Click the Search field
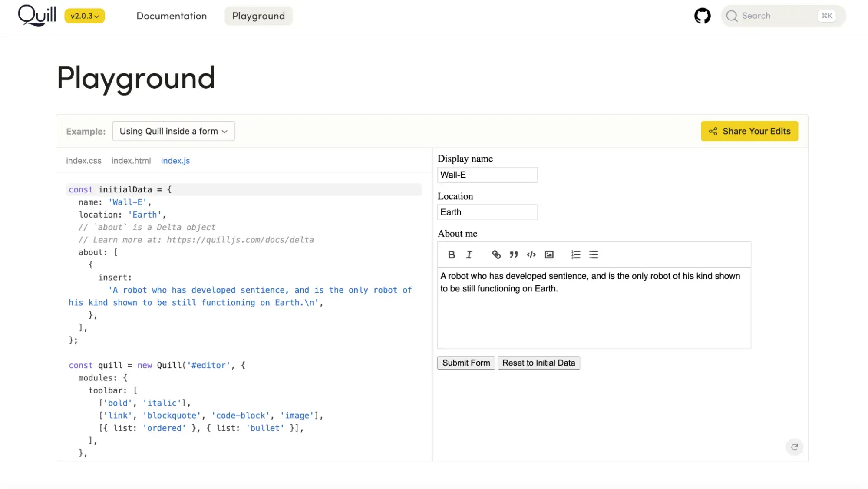The height and width of the screenshot is (489, 868). pos(783,16)
